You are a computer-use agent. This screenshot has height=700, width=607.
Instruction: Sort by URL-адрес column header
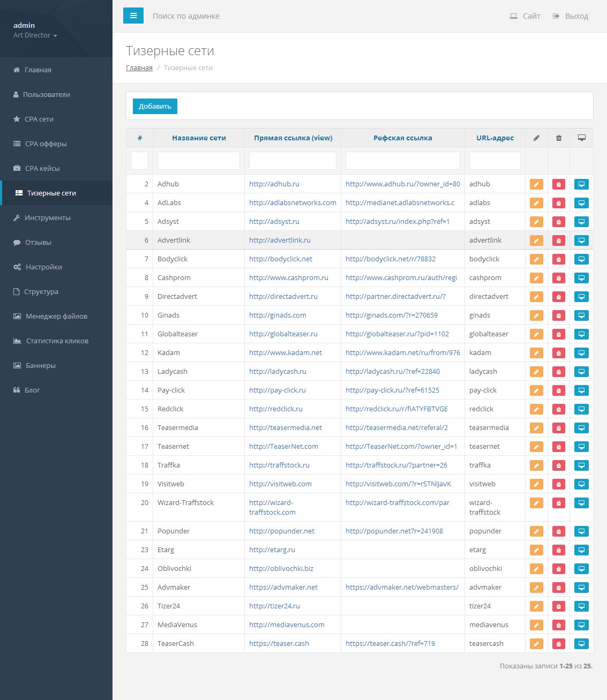point(495,138)
